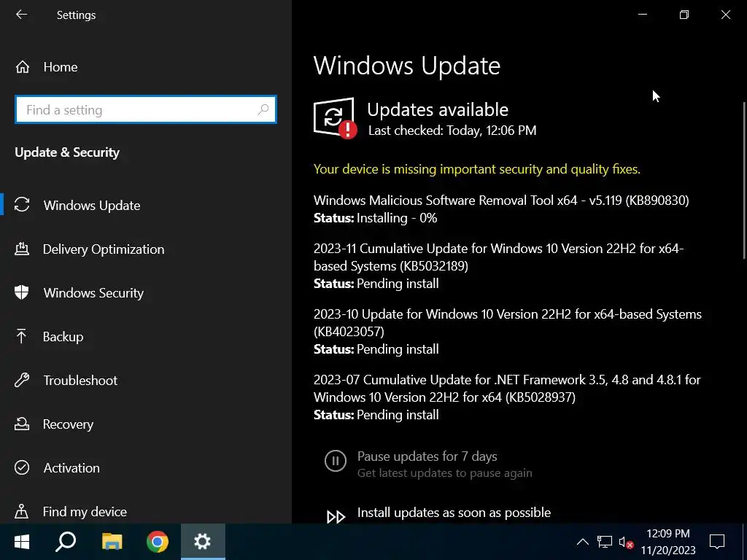
Task: Open the Delivery Optimization icon
Action: coord(22,249)
